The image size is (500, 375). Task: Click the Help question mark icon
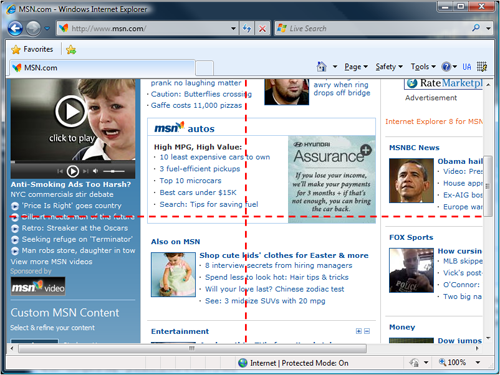pos(446,67)
